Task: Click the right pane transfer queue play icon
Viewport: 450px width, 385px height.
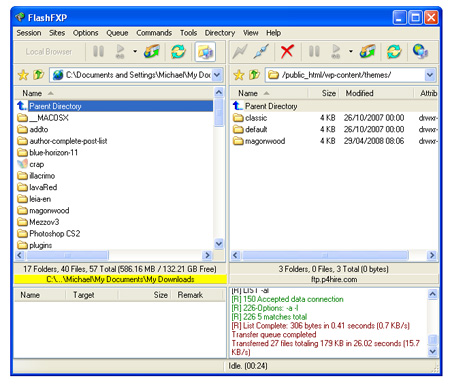Action: click(x=336, y=52)
